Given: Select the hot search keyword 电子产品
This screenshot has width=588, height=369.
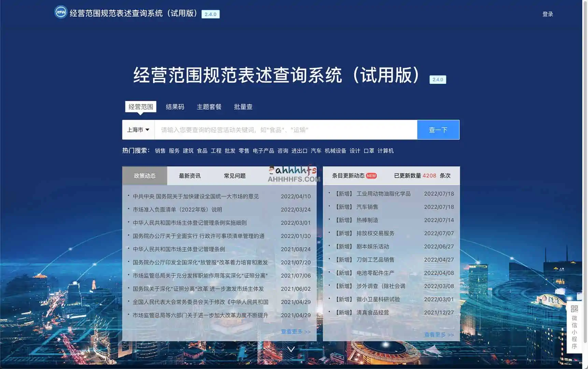Looking at the screenshot, I should pyautogui.click(x=263, y=151).
